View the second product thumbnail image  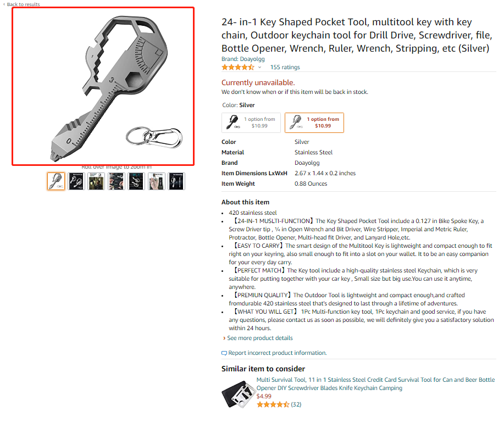point(76,181)
